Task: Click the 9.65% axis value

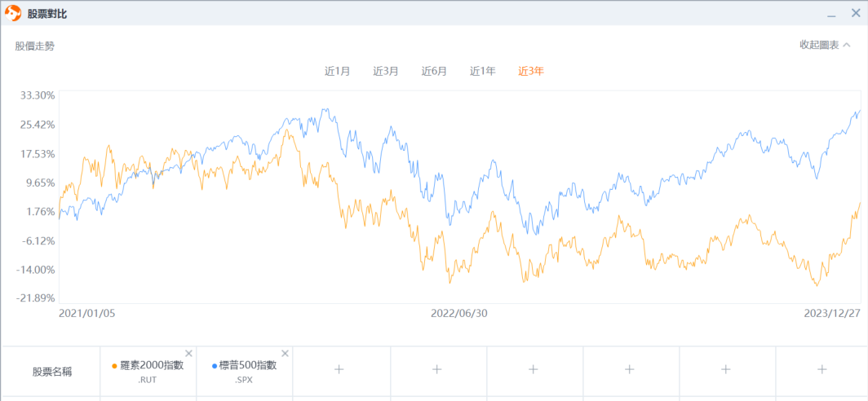Action: pos(41,183)
